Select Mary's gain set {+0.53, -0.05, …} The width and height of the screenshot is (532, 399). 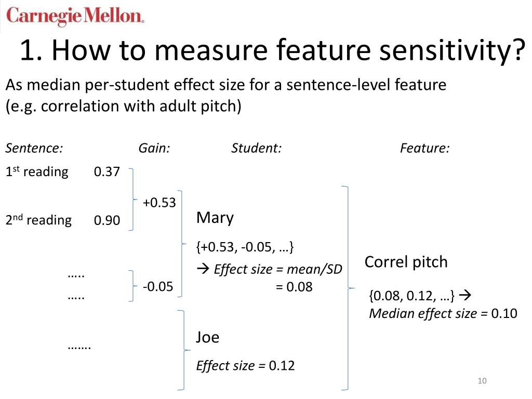tap(245, 247)
